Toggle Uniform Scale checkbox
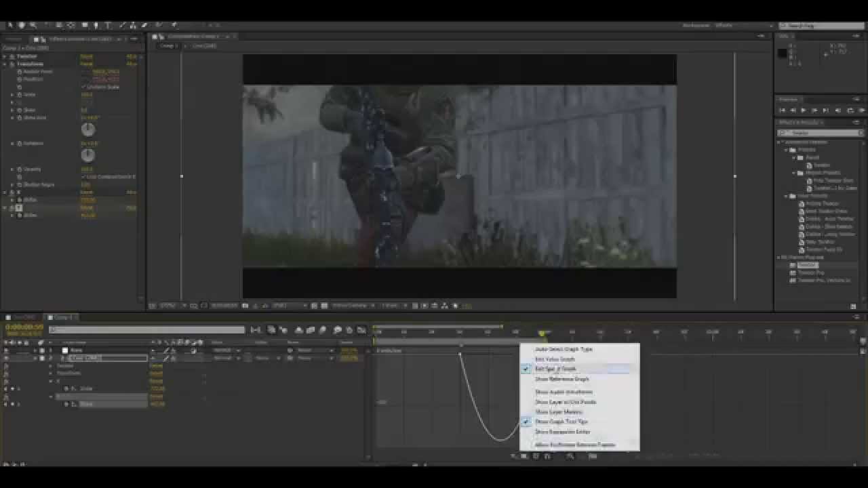 [83, 87]
